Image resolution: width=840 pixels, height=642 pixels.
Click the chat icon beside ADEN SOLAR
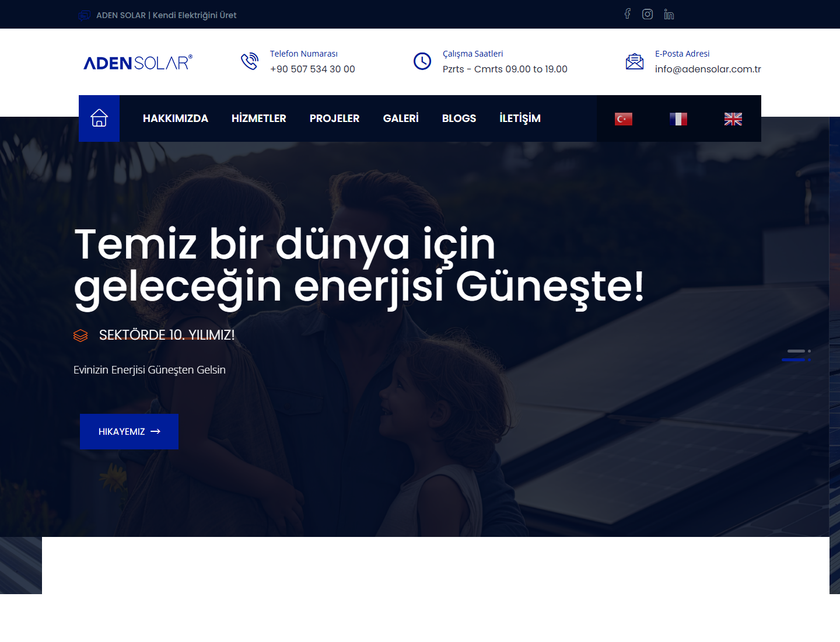tap(85, 15)
